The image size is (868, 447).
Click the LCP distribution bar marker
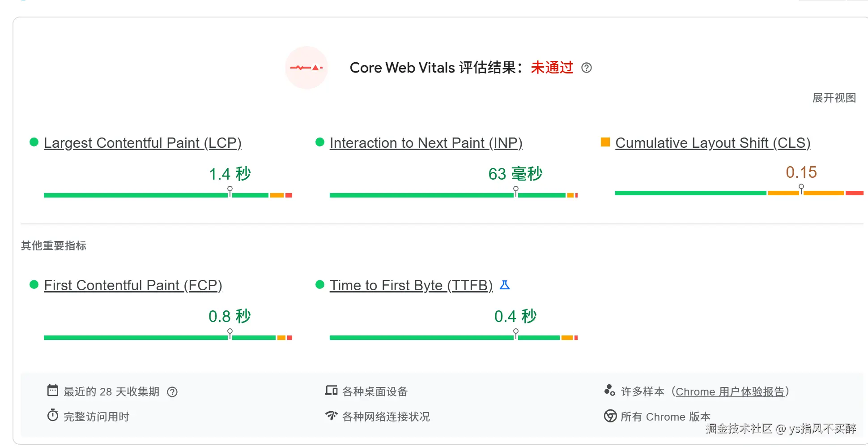coord(230,191)
